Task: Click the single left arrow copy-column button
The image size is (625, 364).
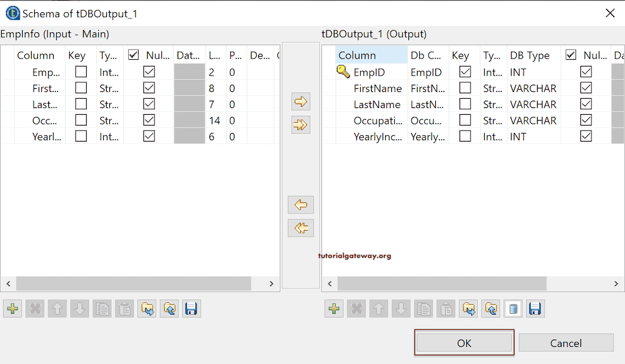Action: (x=300, y=205)
